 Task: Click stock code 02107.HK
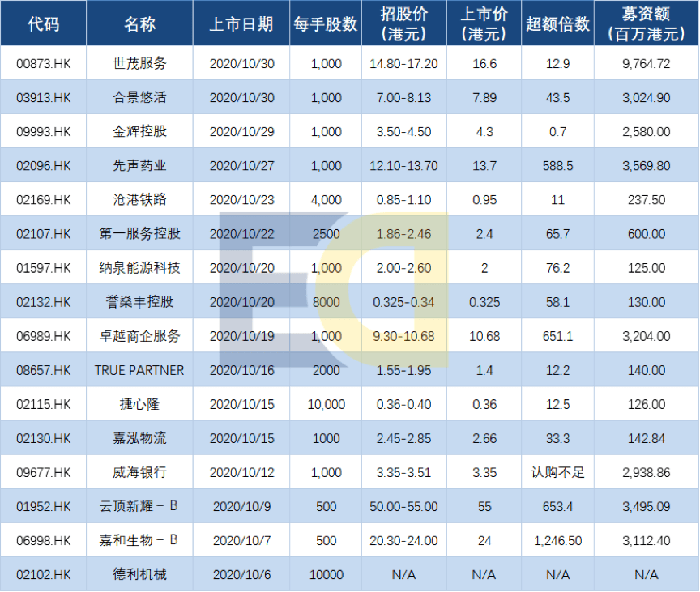click(43, 234)
